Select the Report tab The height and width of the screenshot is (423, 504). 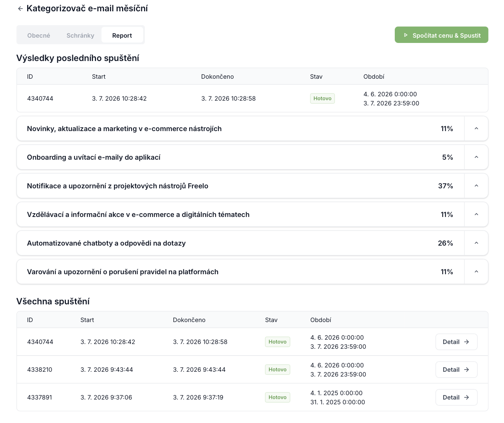(122, 35)
